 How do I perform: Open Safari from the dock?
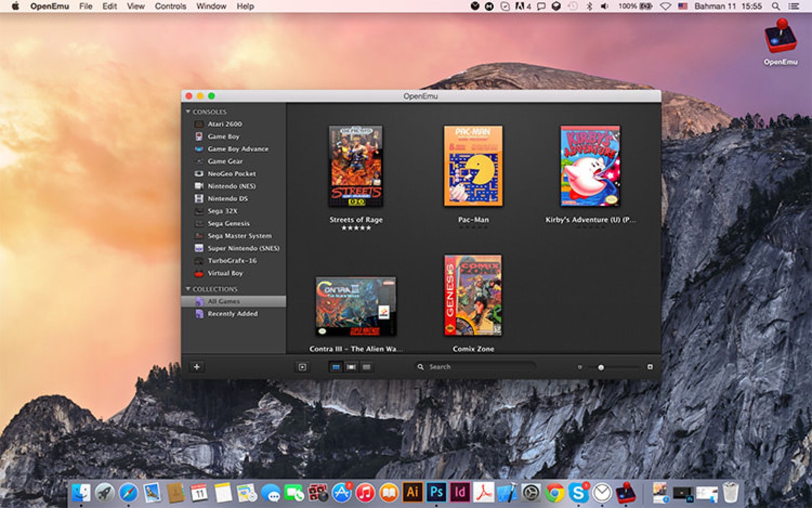click(x=128, y=493)
